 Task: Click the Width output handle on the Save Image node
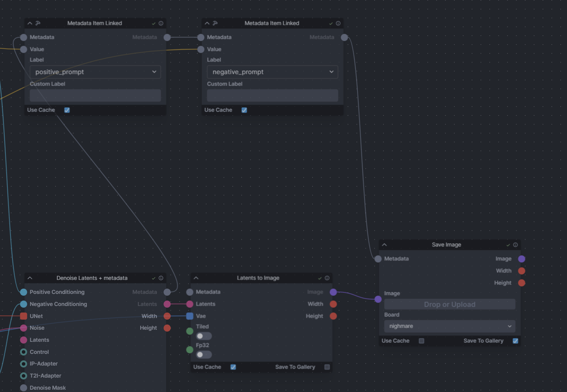(x=521, y=271)
